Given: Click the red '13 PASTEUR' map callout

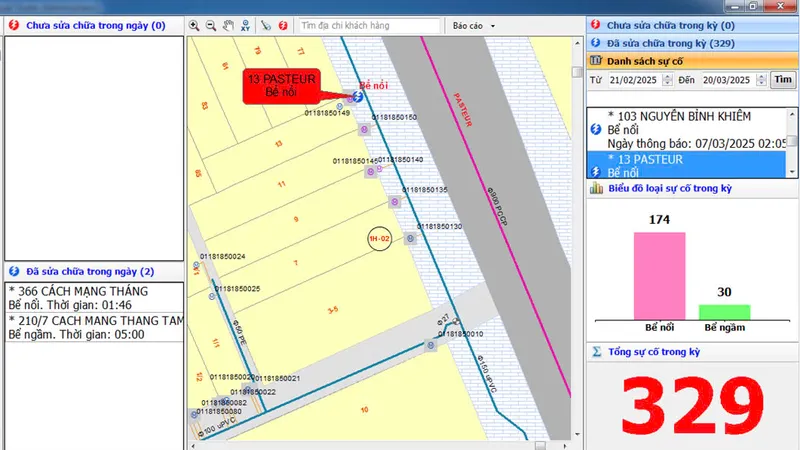Looking at the screenshot, I should click(x=282, y=86).
